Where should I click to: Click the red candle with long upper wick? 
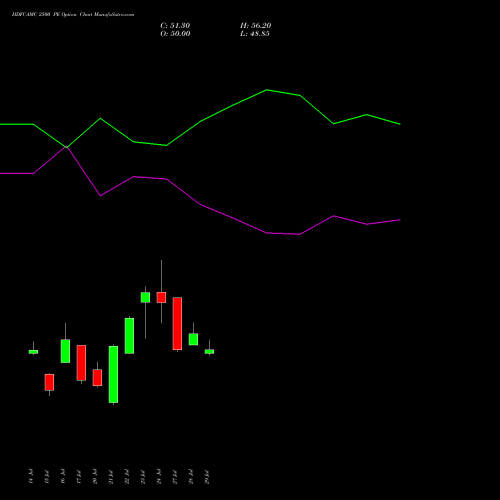[x=161, y=297]
